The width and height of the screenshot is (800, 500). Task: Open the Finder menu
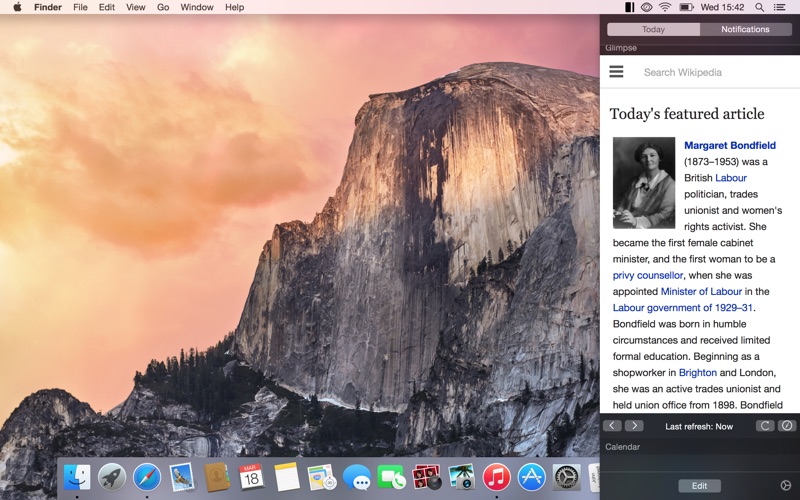(x=48, y=7)
